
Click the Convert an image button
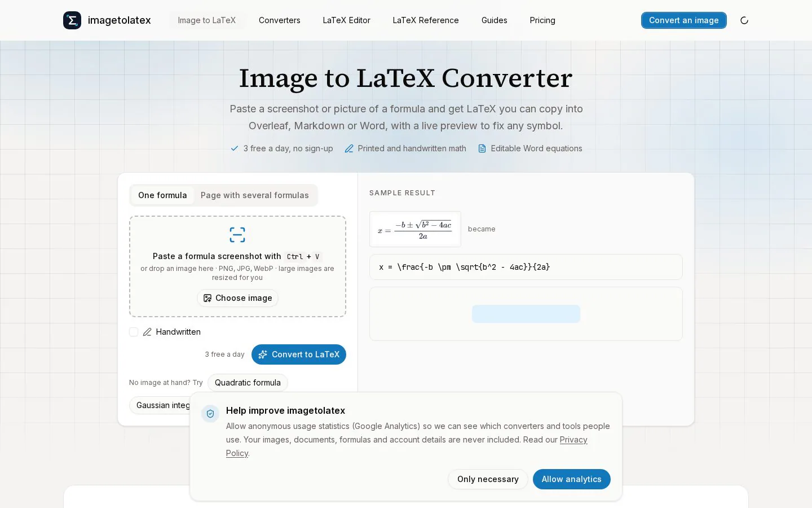684,20
